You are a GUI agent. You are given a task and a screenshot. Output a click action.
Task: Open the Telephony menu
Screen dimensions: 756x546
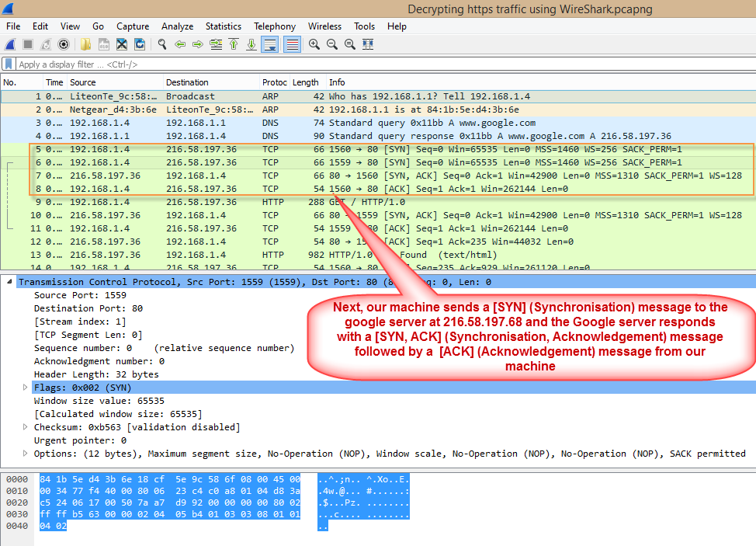[275, 26]
